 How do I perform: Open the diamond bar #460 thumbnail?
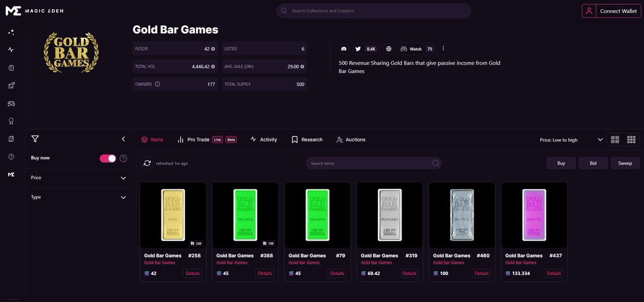click(462, 215)
